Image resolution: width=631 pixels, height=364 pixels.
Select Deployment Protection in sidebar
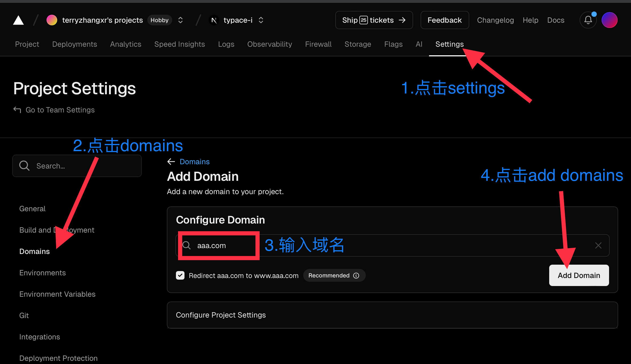58,358
